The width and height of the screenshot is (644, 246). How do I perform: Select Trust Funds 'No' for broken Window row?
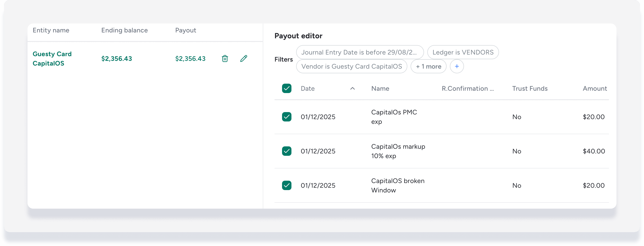(x=517, y=185)
